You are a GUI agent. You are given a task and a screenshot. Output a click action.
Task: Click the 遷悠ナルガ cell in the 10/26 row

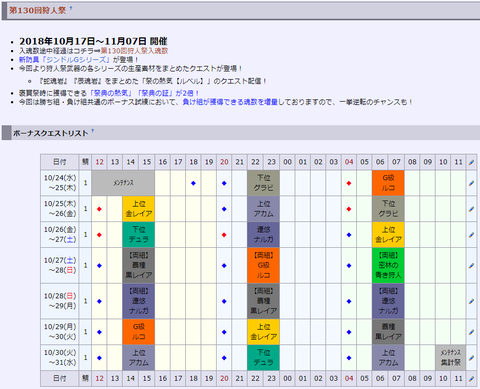(263, 235)
